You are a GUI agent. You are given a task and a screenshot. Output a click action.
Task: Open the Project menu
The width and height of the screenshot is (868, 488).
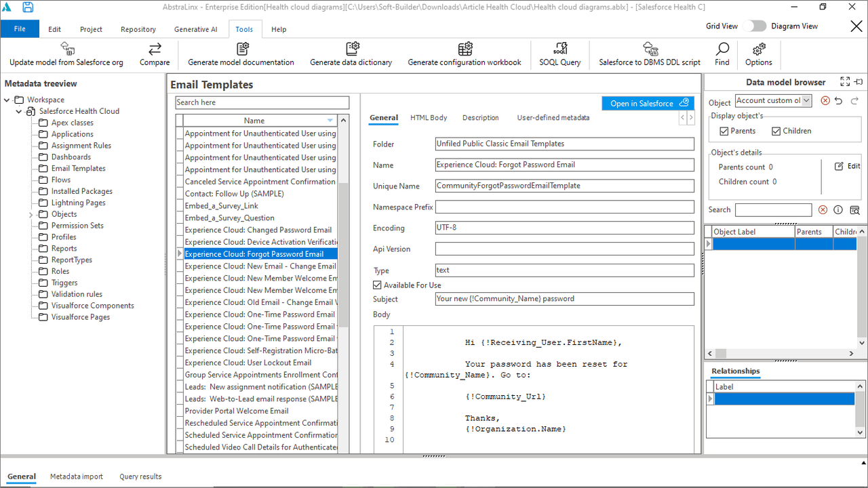91,29
